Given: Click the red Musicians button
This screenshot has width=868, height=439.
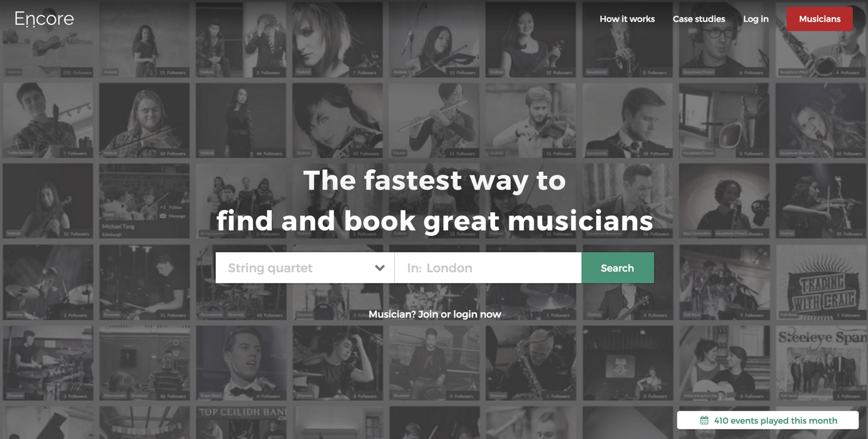Looking at the screenshot, I should coord(820,19).
